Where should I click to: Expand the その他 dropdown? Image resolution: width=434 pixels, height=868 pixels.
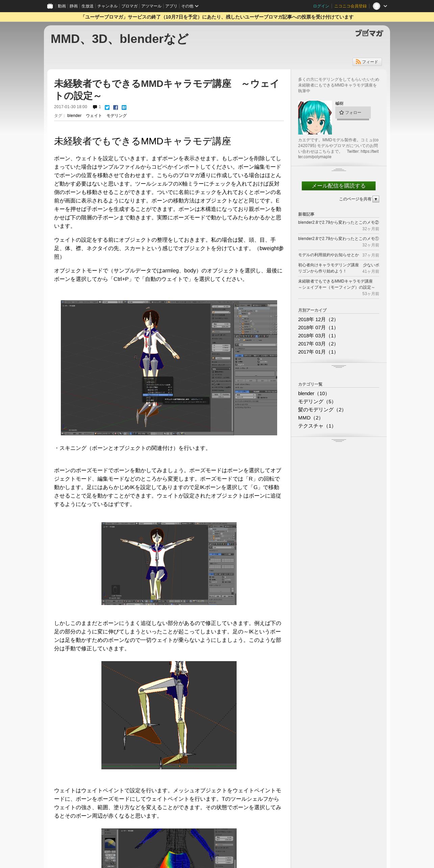pos(190,6)
